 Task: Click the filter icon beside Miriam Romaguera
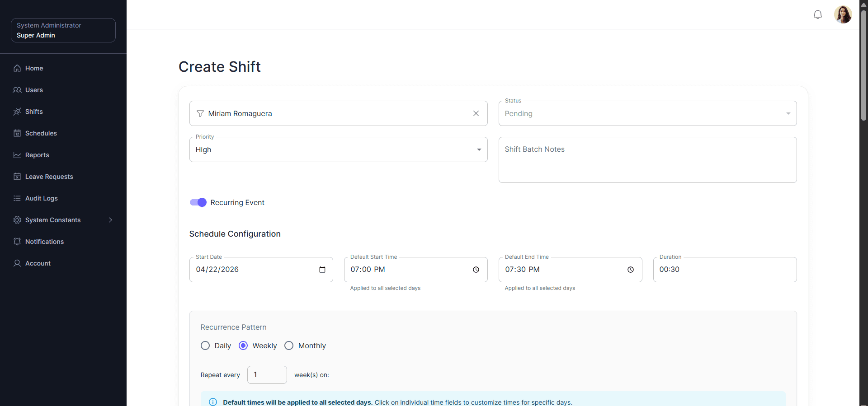coord(200,113)
